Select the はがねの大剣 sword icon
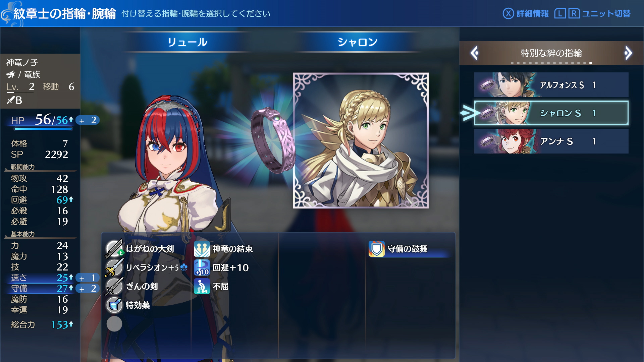The height and width of the screenshot is (362, 644). click(x=114, y=249)
